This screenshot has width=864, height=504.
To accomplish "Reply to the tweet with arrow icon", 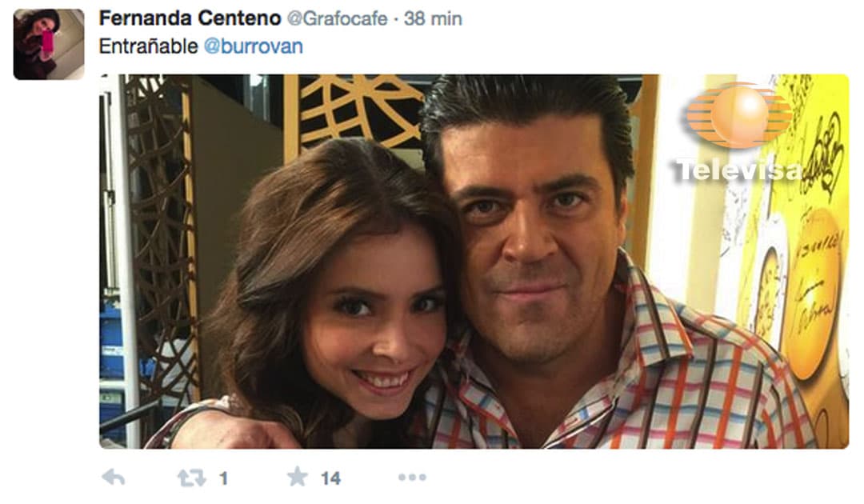I will pos(114,477).
